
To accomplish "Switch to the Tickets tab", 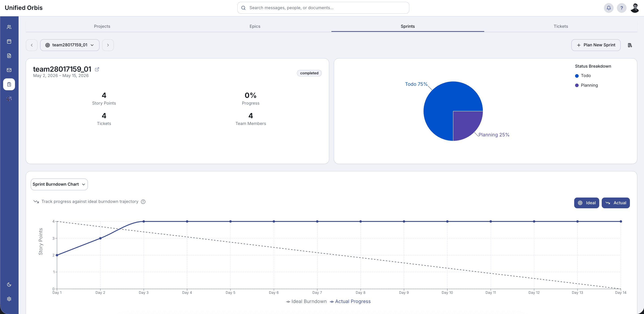I will point(561,26).
